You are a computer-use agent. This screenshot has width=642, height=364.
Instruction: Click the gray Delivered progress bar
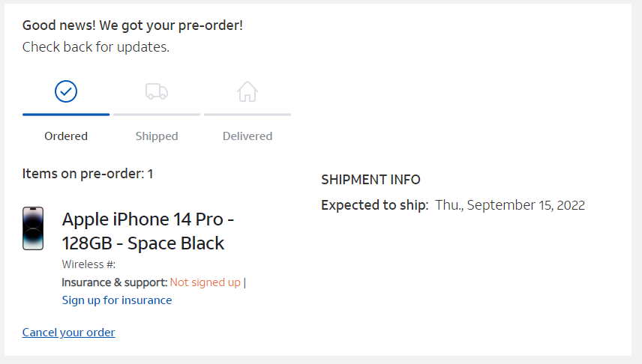247,115
